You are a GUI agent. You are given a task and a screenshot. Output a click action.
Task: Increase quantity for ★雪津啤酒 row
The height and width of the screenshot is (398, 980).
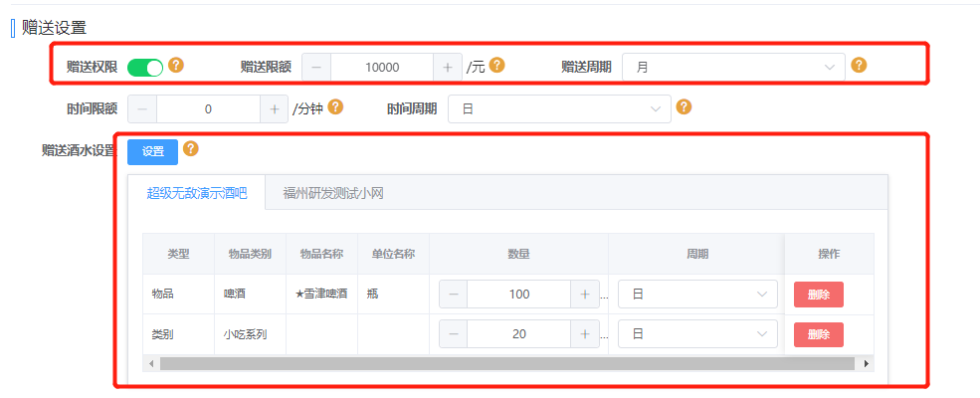585,295
